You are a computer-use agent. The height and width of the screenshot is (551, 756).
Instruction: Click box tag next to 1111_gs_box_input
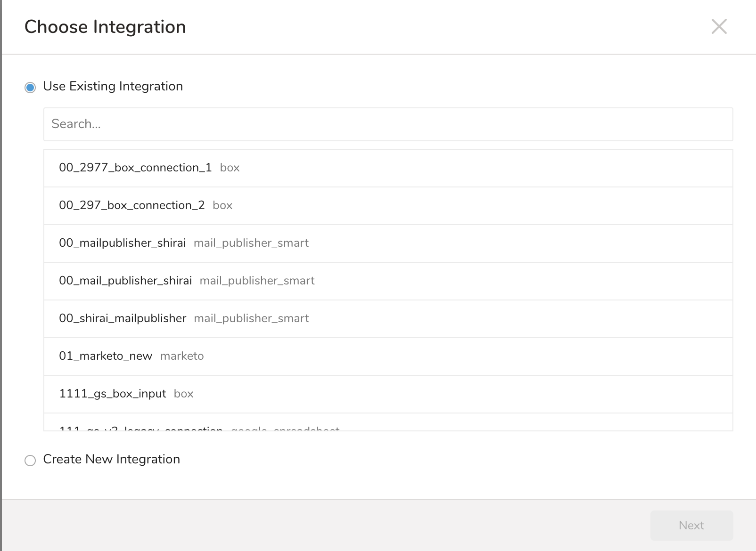click(183, 394)
